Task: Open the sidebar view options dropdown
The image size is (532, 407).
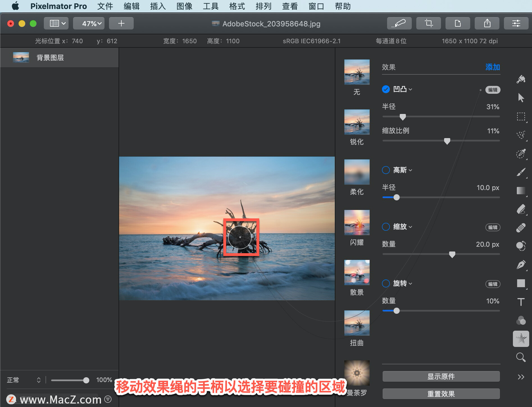Action: tap(56, 23)
